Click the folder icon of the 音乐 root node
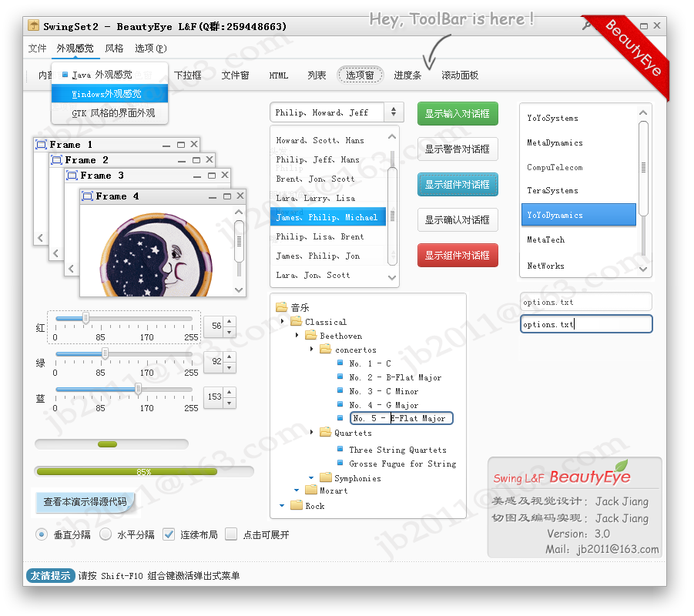This screenshot has height=616, width=694. pos(280,306)
